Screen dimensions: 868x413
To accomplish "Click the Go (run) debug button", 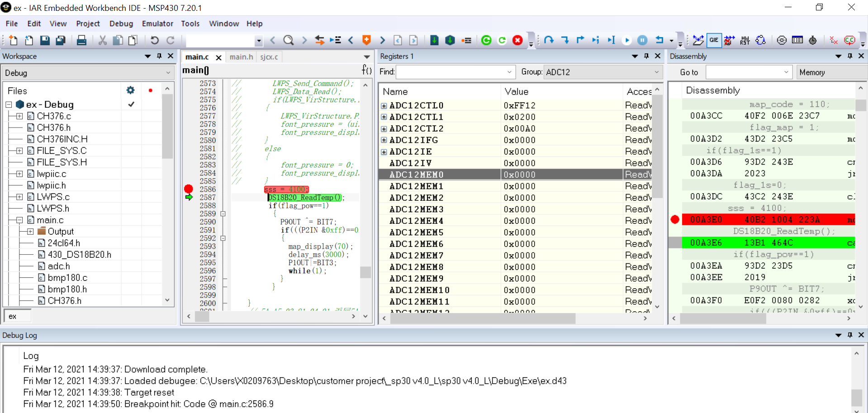I will tap(627, 40).
